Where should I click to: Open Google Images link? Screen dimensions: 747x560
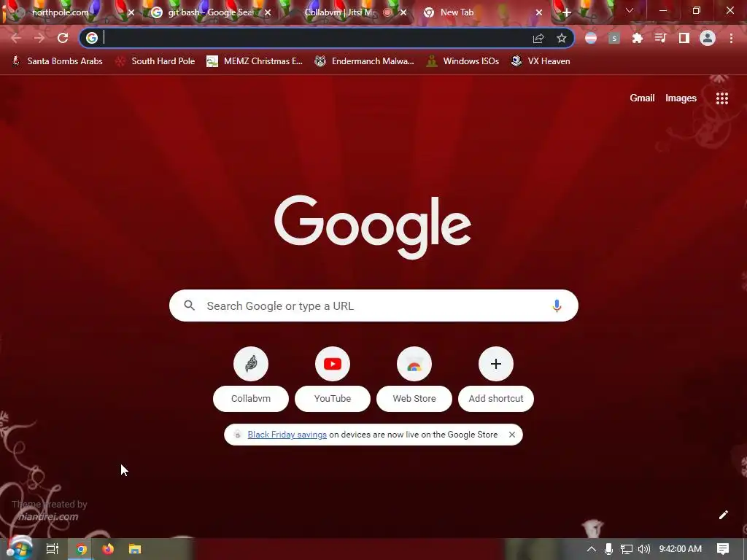(681, 98)
